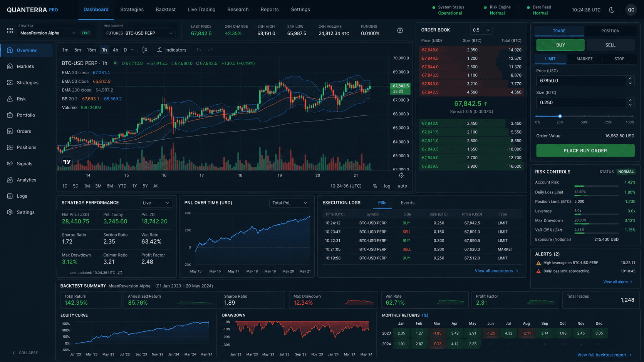Click the order size slider handle

coord(560,116)
